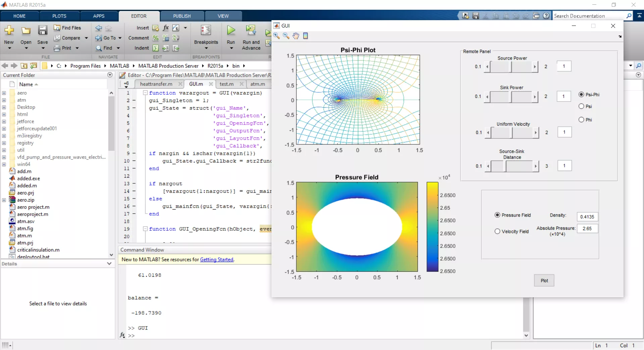
Task: Click the Save floppy disk icon
Action: click(x=42, y=31)
